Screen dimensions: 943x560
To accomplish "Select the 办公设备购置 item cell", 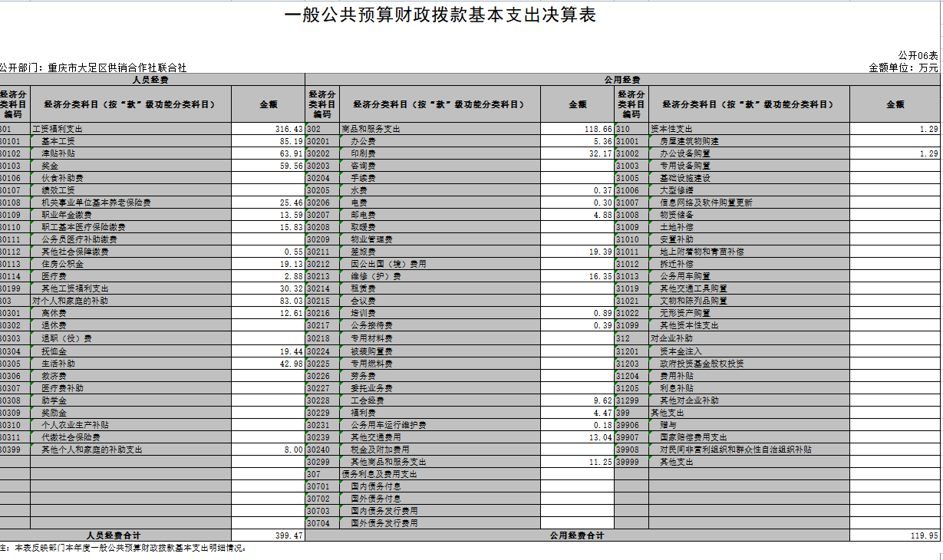I will (x=749, y=153).
